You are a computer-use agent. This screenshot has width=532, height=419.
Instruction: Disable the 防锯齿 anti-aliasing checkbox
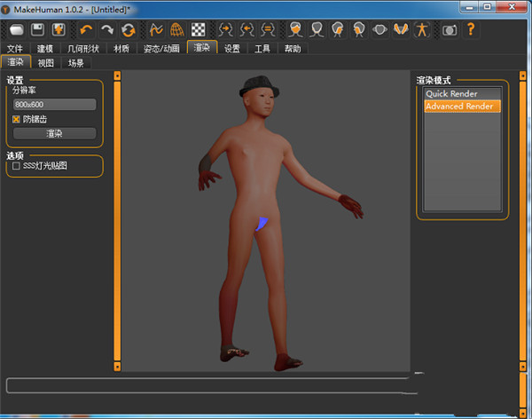[x=16, y=118]
